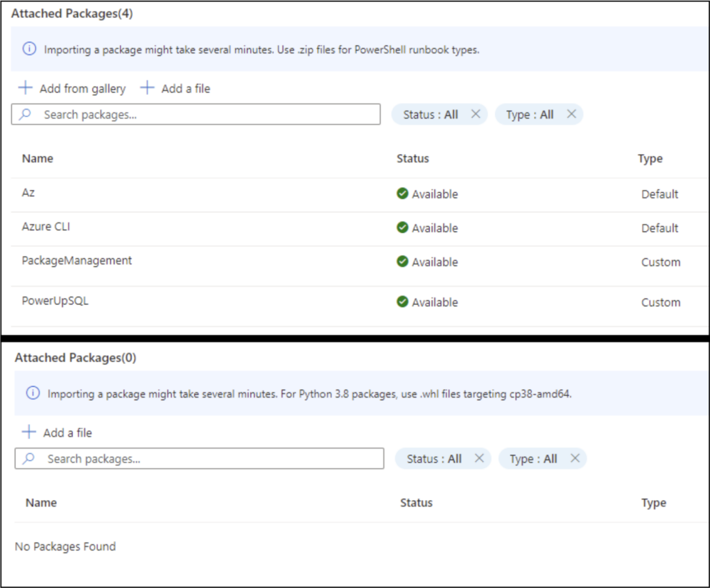Click the .zip files for PowerShell notice text
The image size is (710, 588).
(261, 49)
